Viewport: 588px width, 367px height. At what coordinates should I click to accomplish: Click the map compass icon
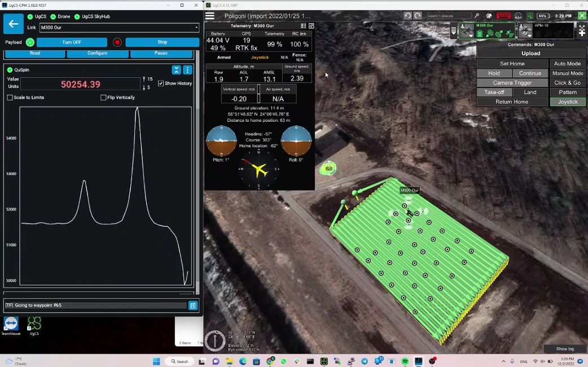[x=215, y=341]
